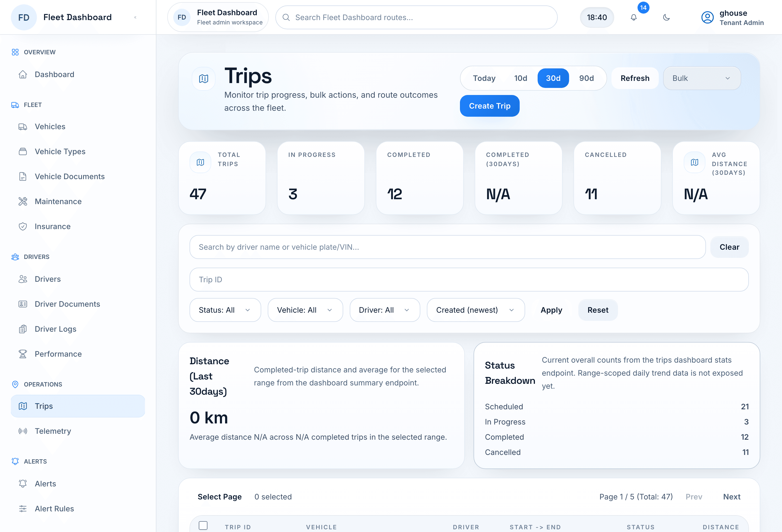The height and width of the screenshot is (532, 782).
Task: Click the map icon on Avg Distance card
Action: coord(695,162)
